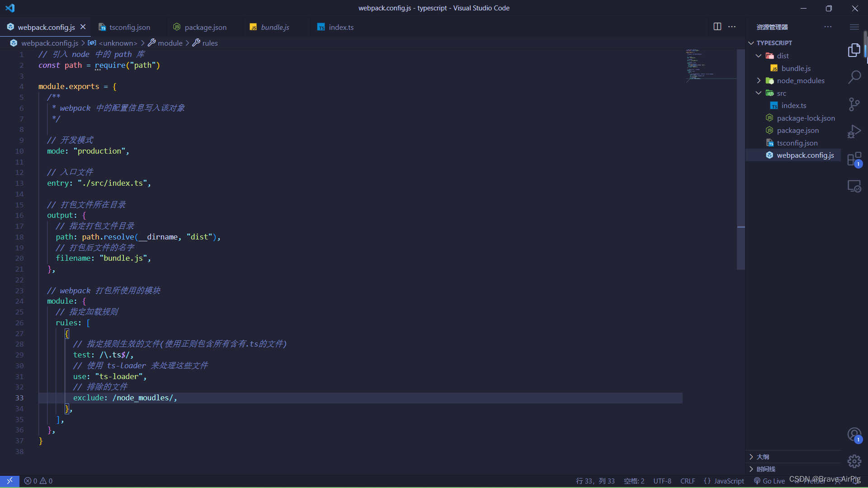The image size is (868, 488).
Task: Change line ending via CRLF item
Action: click(688, 481)
